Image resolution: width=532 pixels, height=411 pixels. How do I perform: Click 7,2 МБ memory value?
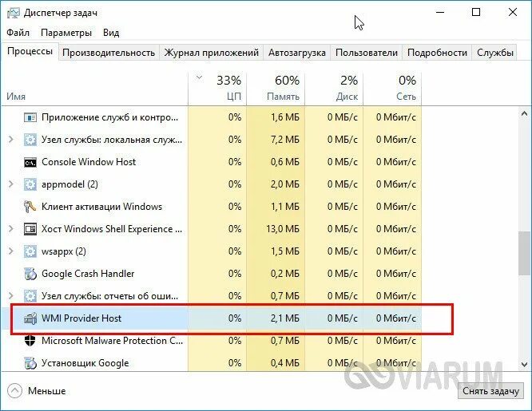pos(285,140)
